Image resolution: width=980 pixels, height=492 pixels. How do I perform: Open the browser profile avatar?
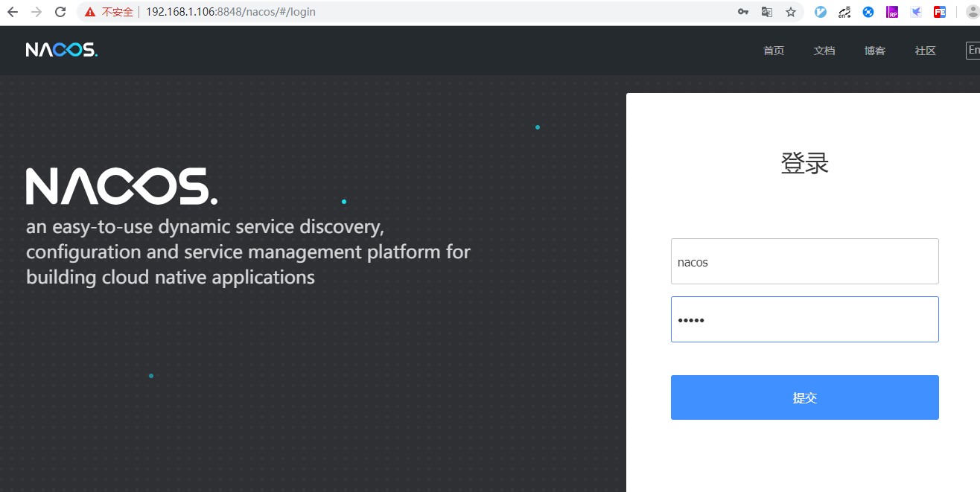973,12
